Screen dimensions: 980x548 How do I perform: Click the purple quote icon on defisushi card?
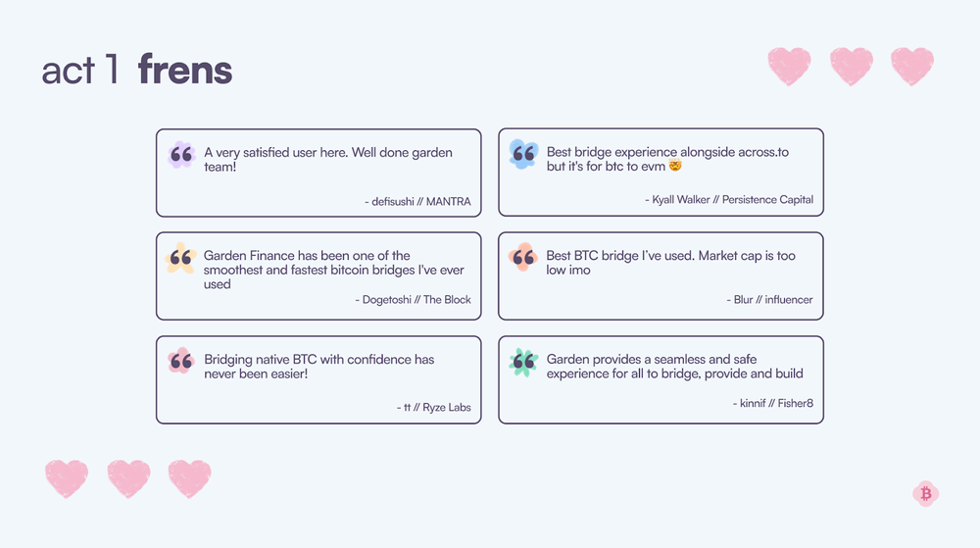181,154
